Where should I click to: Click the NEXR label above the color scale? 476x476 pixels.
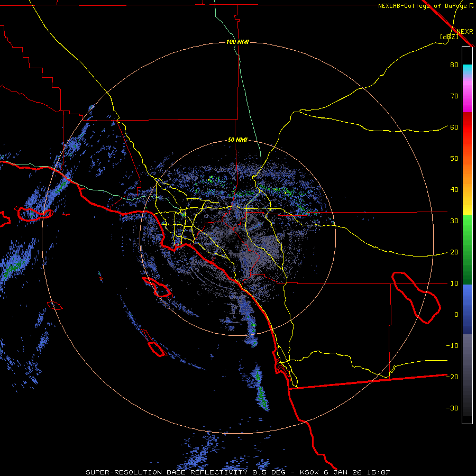464,32
